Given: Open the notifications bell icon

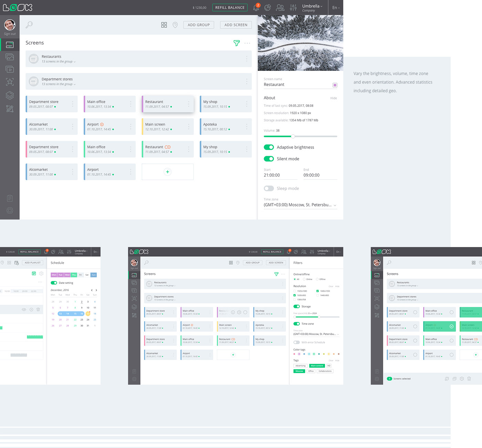Looking at the screenshot, I should pyautogui.click(x=256, y=8).
